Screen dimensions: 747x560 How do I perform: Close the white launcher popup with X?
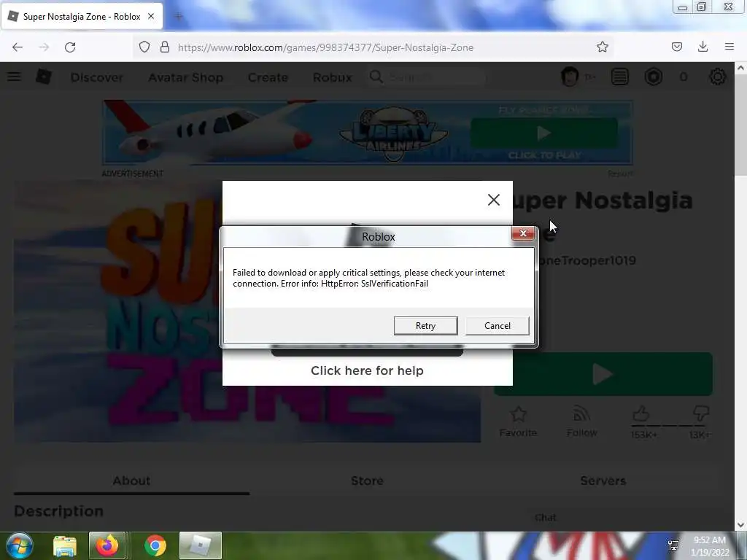tap(494, 200)
